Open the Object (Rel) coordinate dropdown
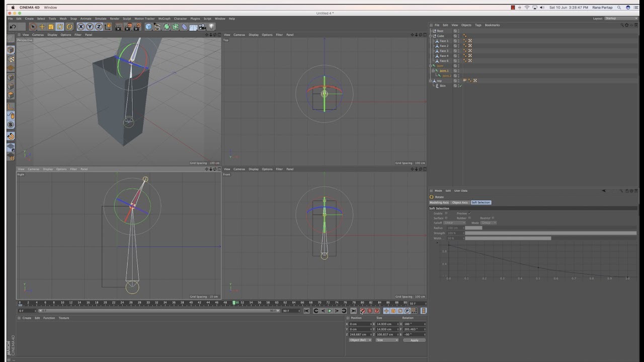This screenshot has width=644, height=362. point(360,340)
